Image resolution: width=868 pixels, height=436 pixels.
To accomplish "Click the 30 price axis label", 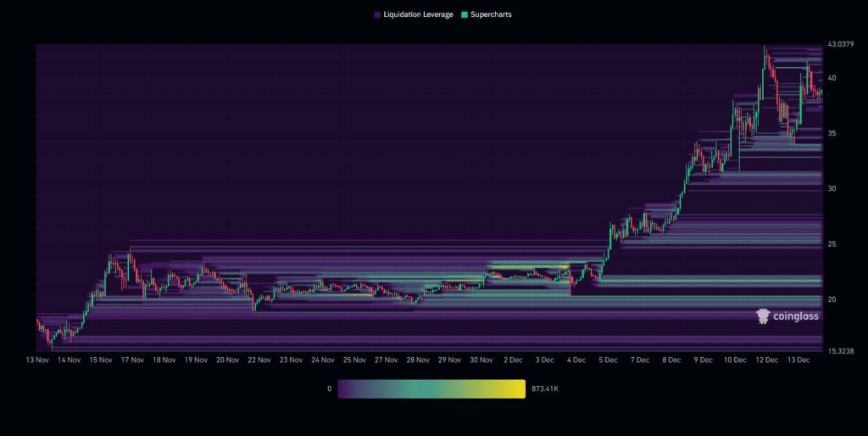I will coord(832,189).
